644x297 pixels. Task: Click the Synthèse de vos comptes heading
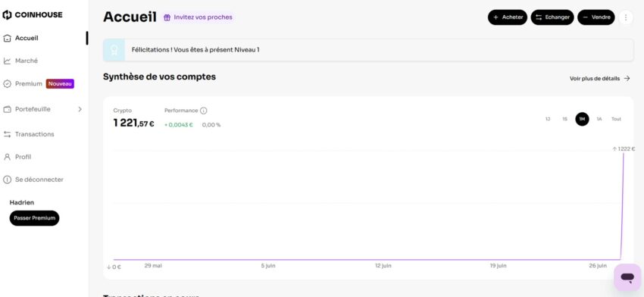coord(159,77)
